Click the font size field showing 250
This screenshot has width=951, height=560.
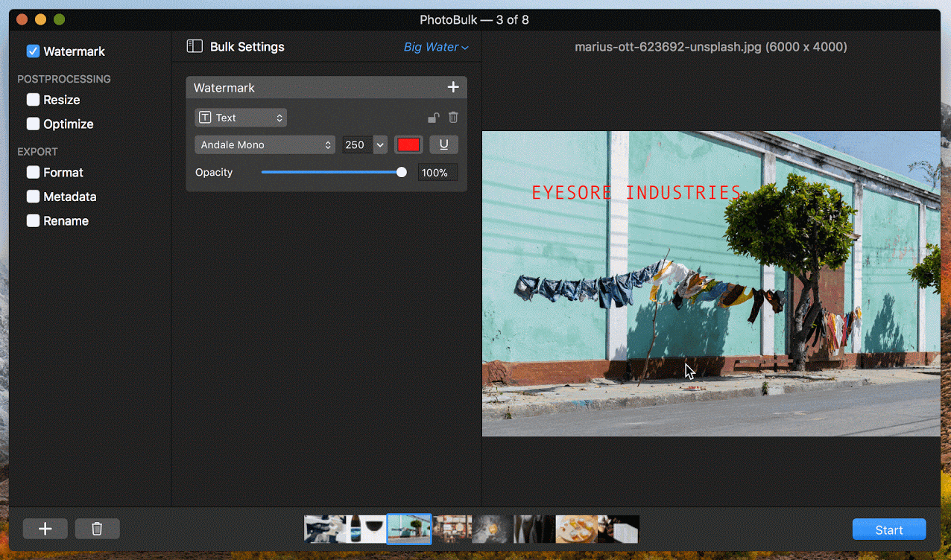click(358, 144)
